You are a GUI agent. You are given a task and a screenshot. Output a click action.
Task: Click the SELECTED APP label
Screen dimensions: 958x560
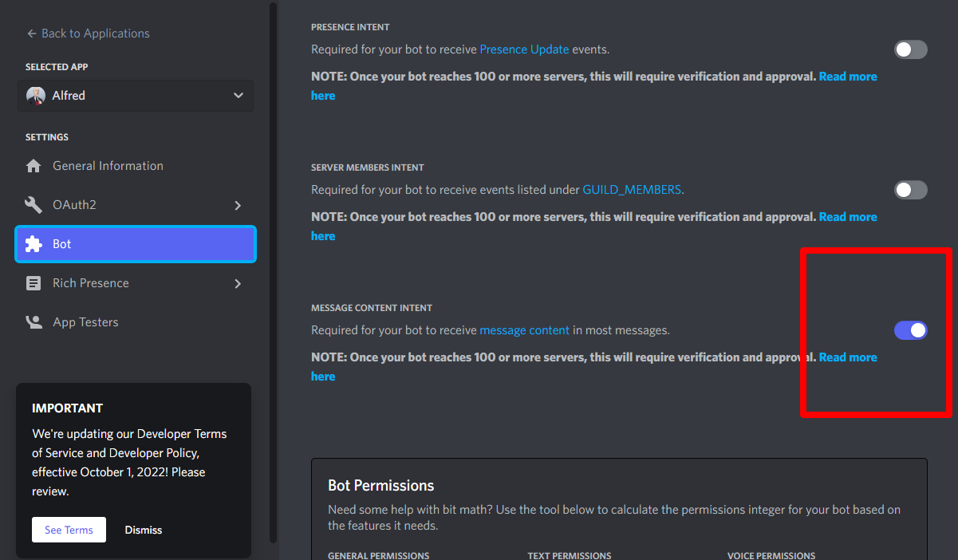pyautogui.click(x=57, y=67)
